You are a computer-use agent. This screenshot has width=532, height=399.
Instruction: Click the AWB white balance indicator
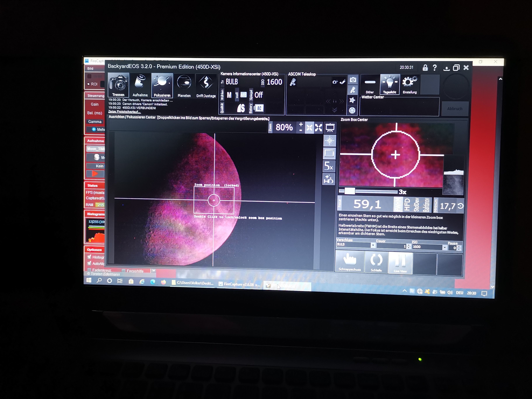243,95
